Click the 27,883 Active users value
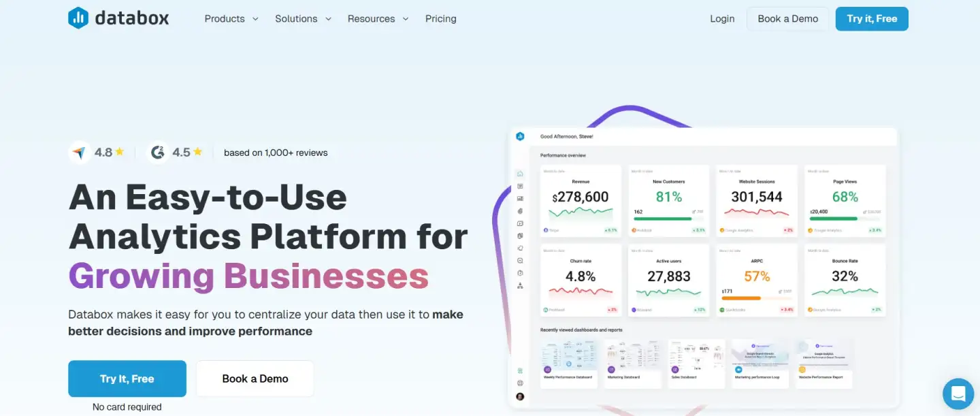980x416 pixels. pos(669,276)
